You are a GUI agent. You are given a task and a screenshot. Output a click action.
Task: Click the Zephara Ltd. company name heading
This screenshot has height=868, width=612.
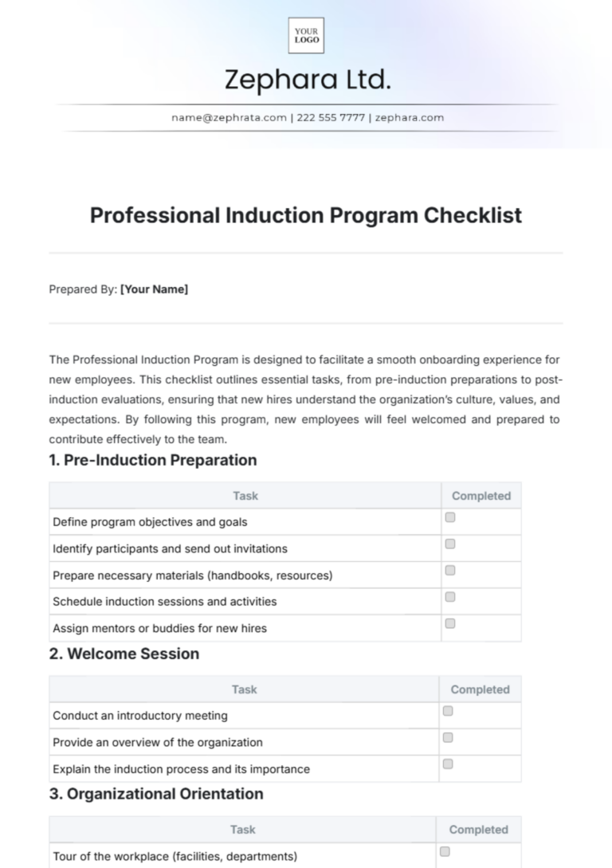[308, 80]
